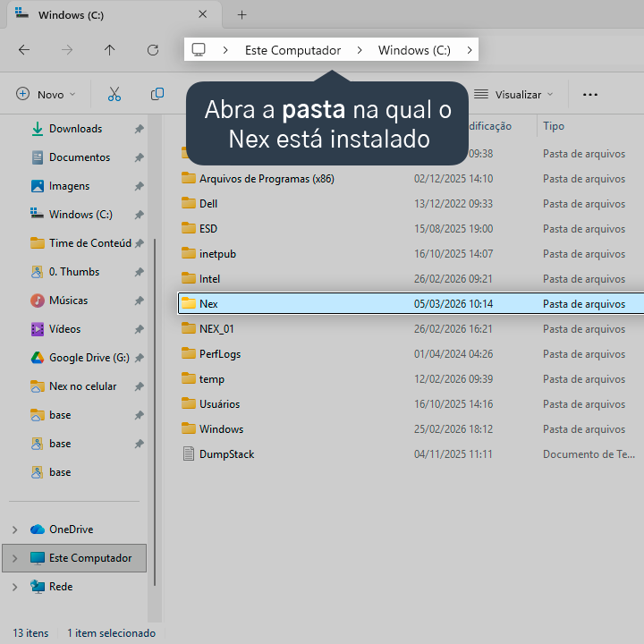Open the Visualizar dropdown menu
The height and width of the screenshot is (644, 644).
(513, 95)
